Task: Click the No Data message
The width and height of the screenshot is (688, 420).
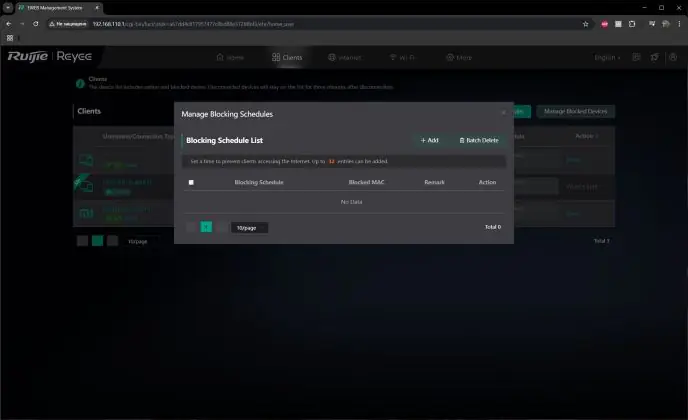Action: [351, 202]
